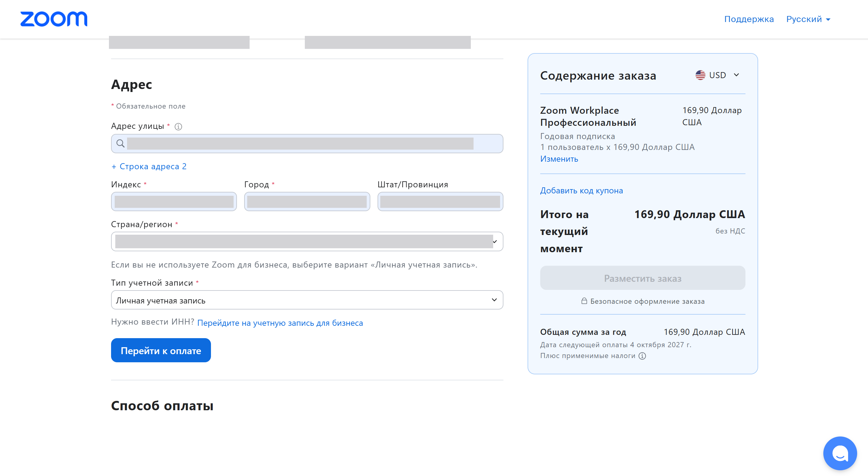Click the US flag currency icon
Image resolution: width=868 pixels, height=476 pixels.
700,75
